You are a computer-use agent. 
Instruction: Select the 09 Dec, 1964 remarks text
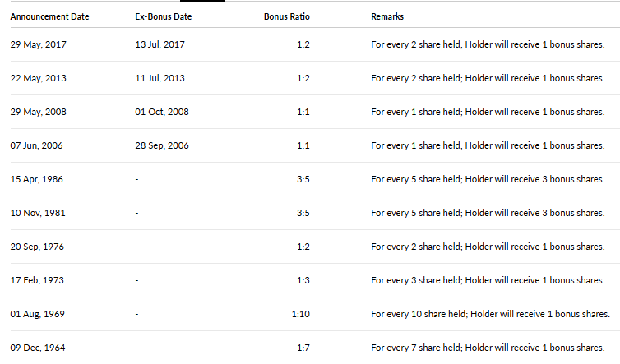[x=488, y=348]
